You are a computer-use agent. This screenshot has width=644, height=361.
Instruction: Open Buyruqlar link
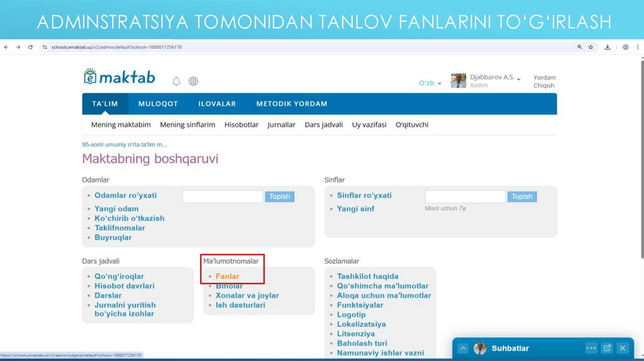[113, 237]
